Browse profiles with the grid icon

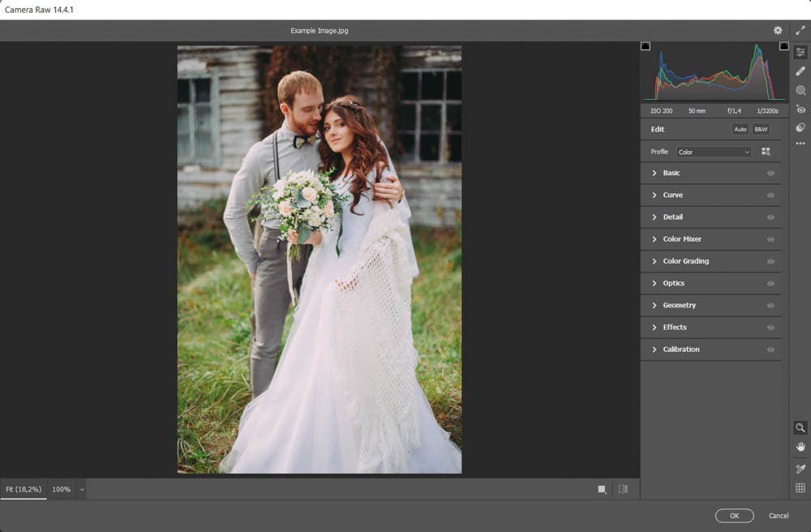[x=766, y=152]
